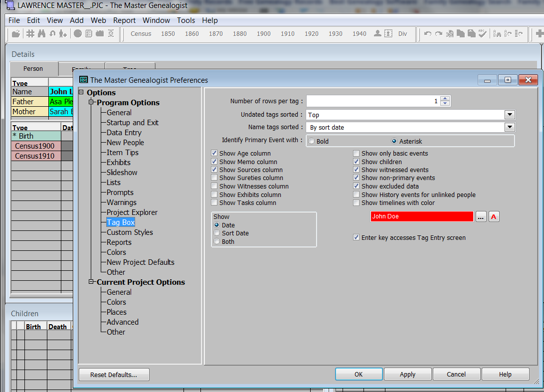Click the list-with-arrow toolbar icon
Screen dimensions: 544x392
(519, 33)
